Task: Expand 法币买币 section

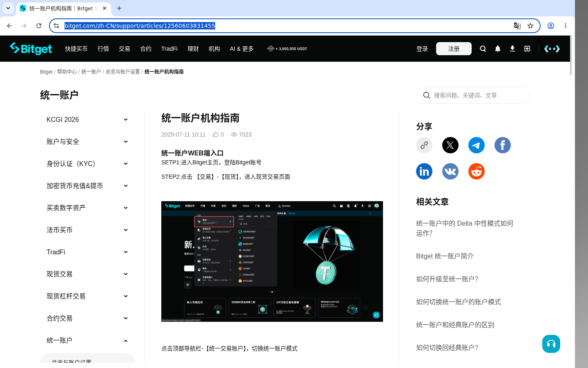Action: click(87, 230)
